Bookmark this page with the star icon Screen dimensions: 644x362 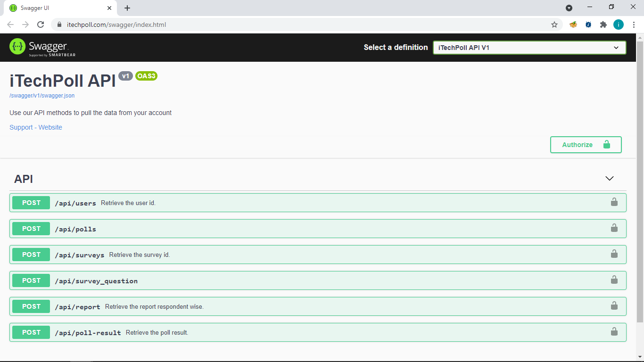554,25
